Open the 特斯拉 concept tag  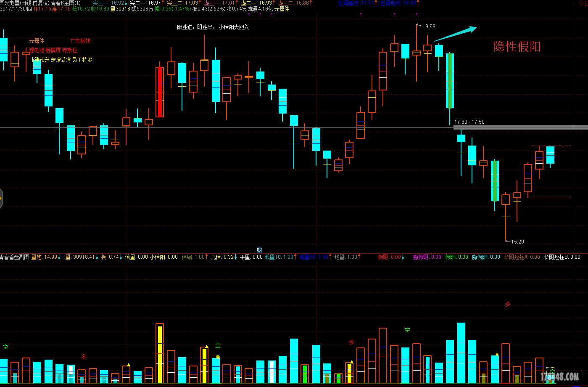(70, 50)
